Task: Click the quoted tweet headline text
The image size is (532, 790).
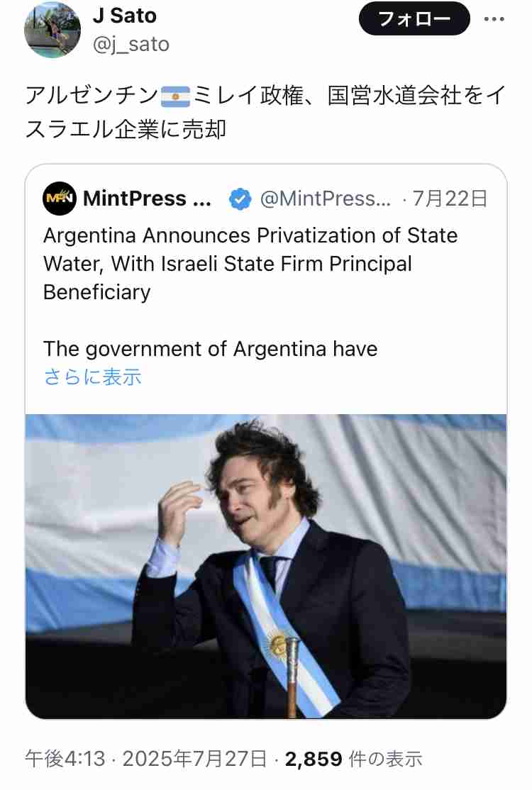Action: click(x=250, y=264)
